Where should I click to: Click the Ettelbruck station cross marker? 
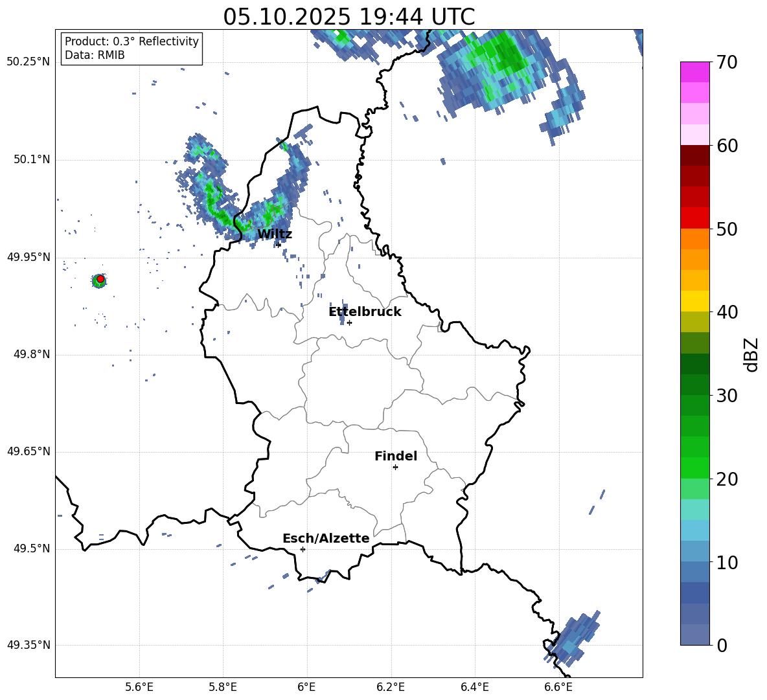click(x=349, y=322)
